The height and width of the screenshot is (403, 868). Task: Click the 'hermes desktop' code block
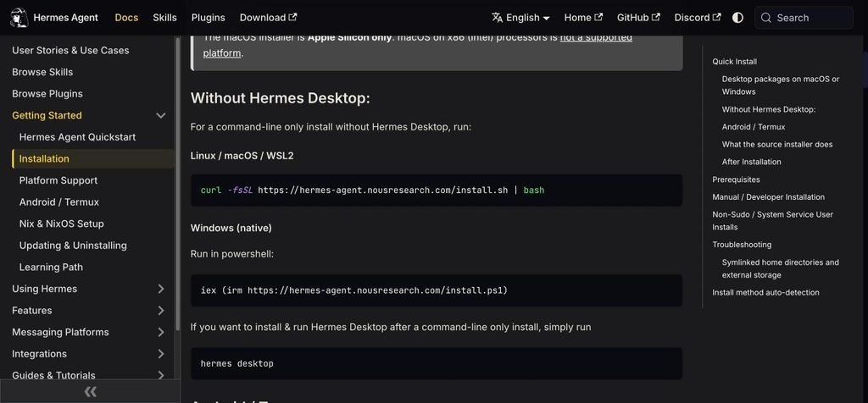pos(437,363)
